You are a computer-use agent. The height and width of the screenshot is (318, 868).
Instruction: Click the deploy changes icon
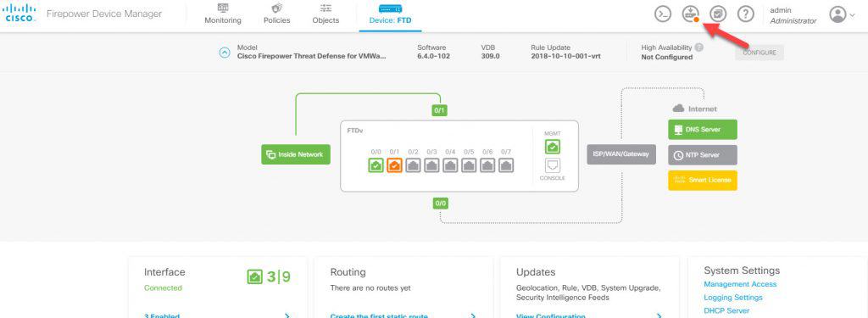coord(691,14)
